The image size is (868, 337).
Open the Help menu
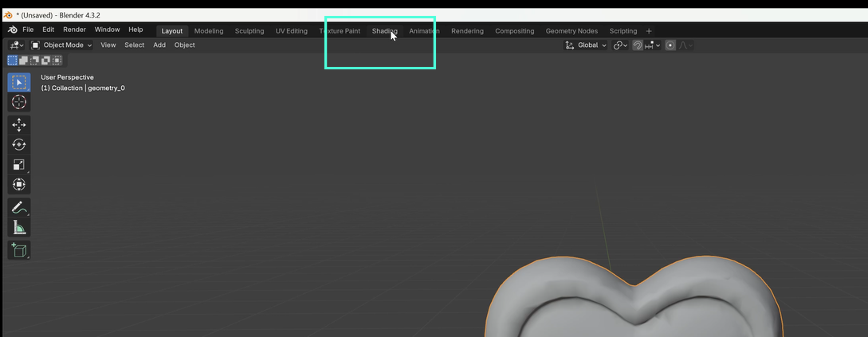pos(136,29)
